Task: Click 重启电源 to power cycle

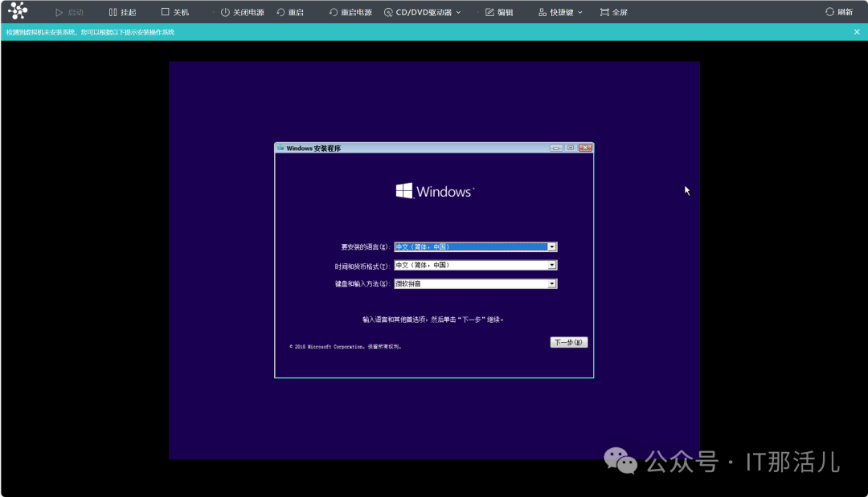Action: (x=350, y=12)
